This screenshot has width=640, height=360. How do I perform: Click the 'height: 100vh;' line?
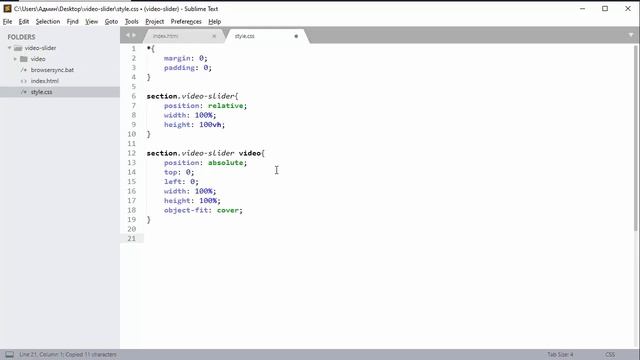click(x=194, y=124)
